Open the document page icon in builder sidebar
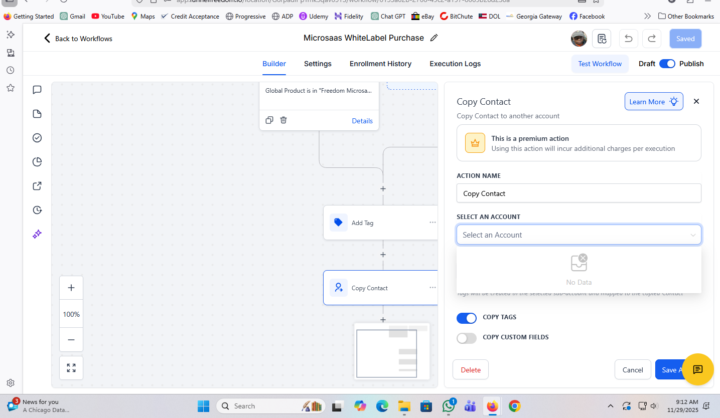This screenshot has height=418, width=720. point(37,114)
